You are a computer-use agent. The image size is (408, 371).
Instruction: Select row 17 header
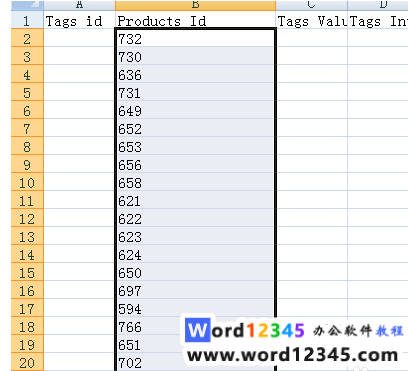tap(27, 308)
